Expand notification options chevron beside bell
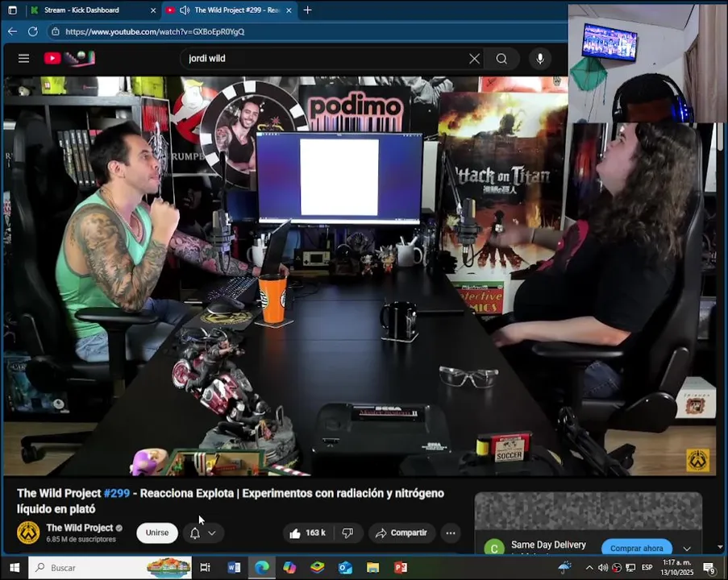Screen dimensions: 728x580 212,533
